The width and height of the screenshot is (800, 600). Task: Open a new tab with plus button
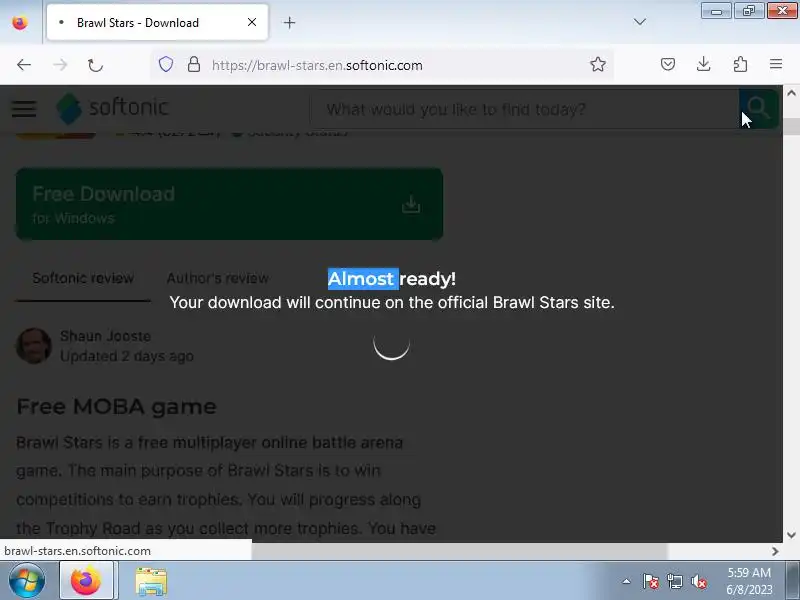pyautogui.click(x=289, y=22)
